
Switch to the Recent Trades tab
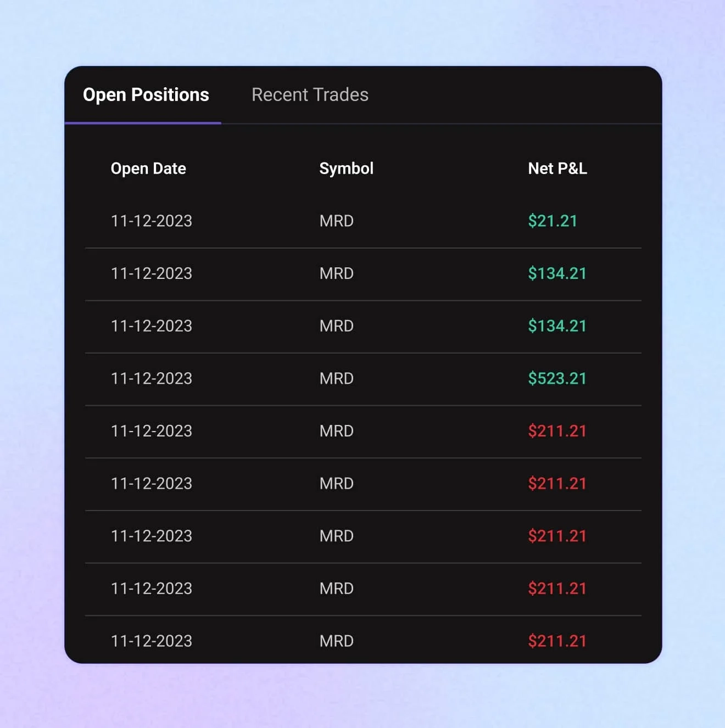310,95
